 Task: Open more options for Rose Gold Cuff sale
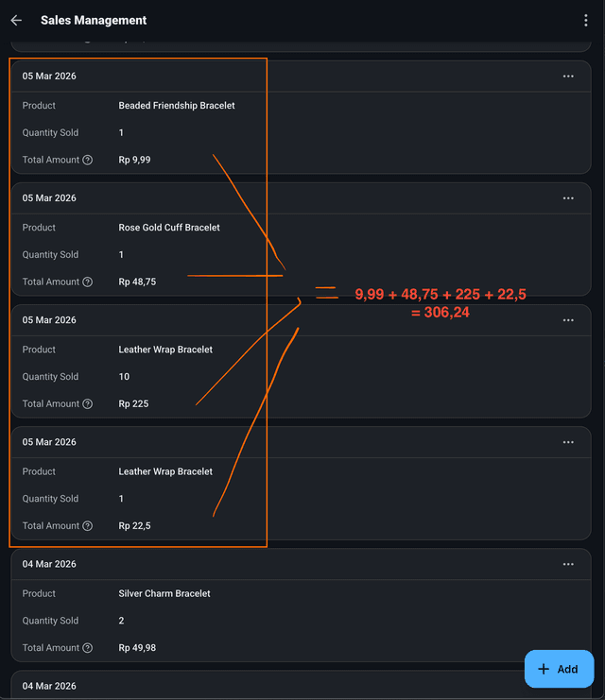click(568, 198)
